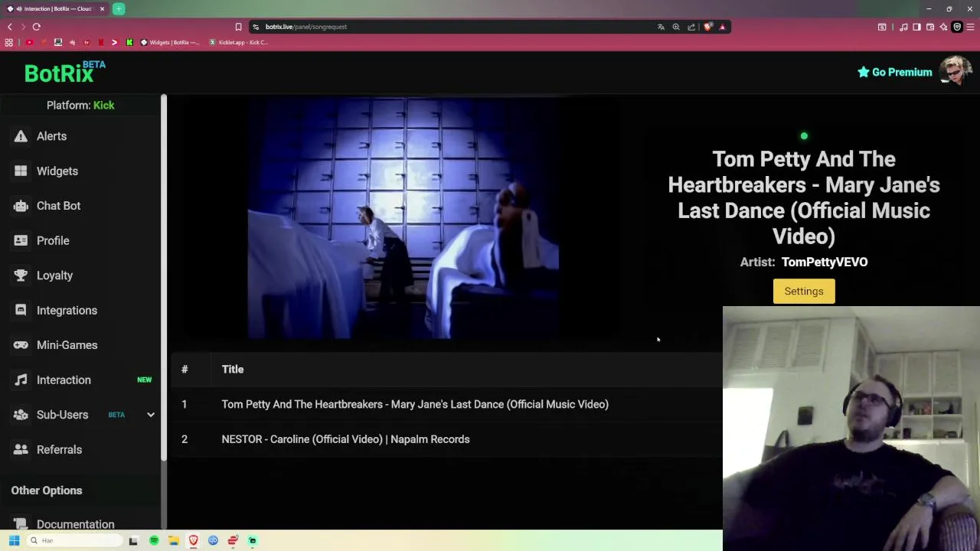980x551 pixels.
Task: Open the bookmarks apps grid icon
Action: pyautogui.click(x=9, y=42)
